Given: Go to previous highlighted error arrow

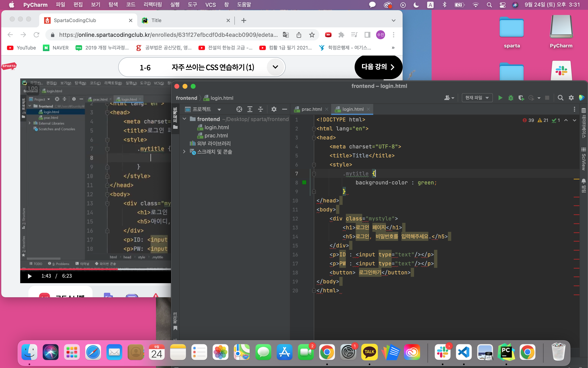Looking at the screenshot, I should [566, 120].
